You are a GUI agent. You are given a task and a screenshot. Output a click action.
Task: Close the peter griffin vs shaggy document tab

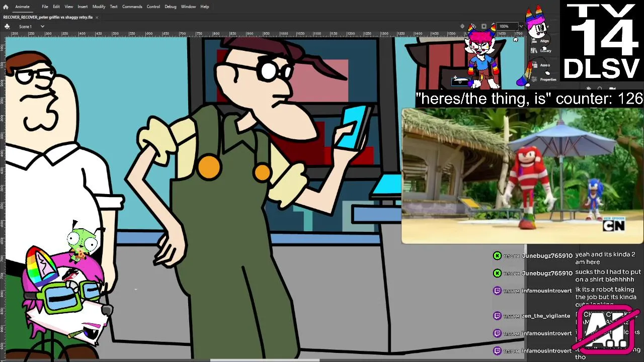[97, 17]
